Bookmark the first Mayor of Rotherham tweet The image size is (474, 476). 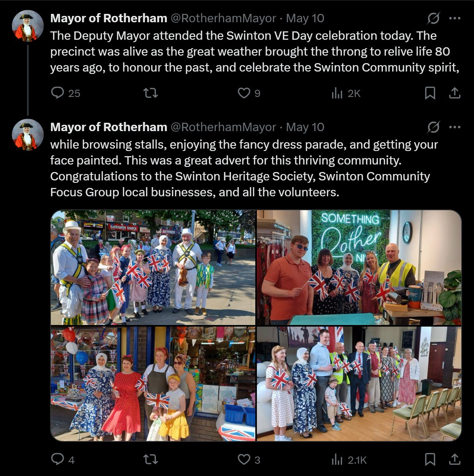pyautogui.click(x=430, y=93)
